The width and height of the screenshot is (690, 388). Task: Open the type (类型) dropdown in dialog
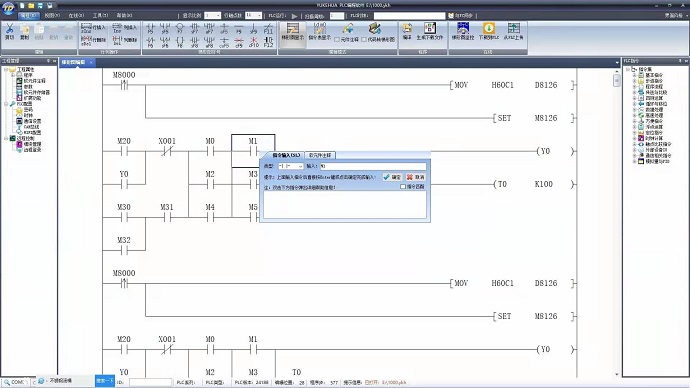(x=300, y=166)
